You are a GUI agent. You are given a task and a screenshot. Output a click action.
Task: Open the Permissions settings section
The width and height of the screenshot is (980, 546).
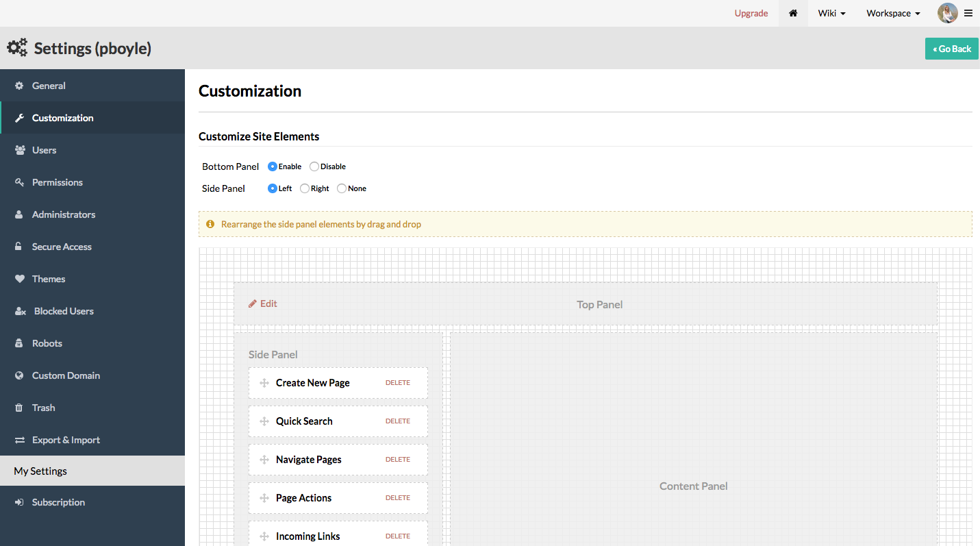92,182
